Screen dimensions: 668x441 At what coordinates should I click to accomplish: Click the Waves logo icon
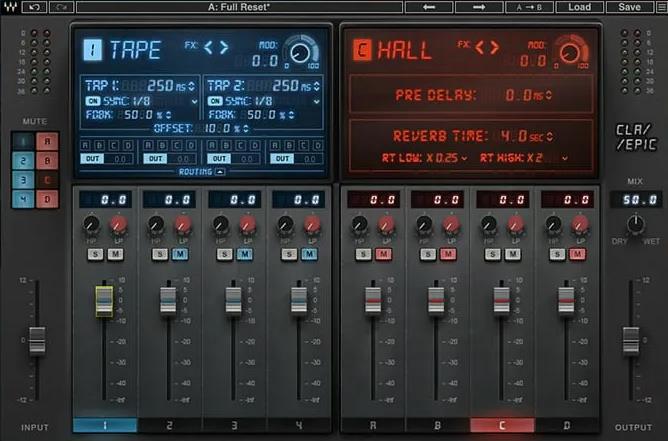click(10, 7)
